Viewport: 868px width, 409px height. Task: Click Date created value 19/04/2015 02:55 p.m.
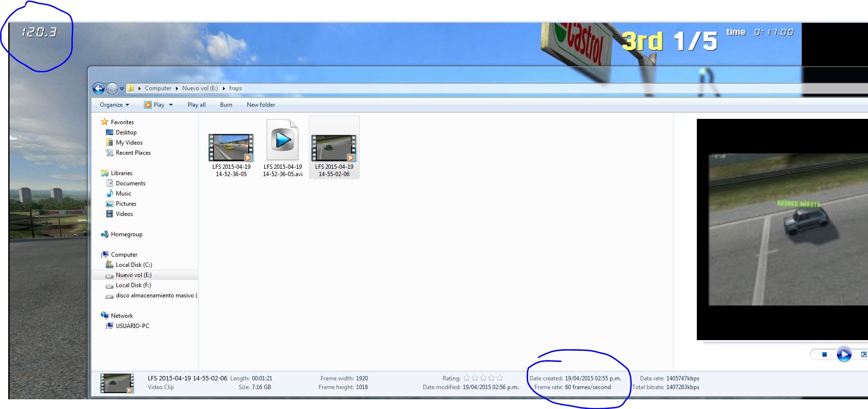(x=593, y=378)
